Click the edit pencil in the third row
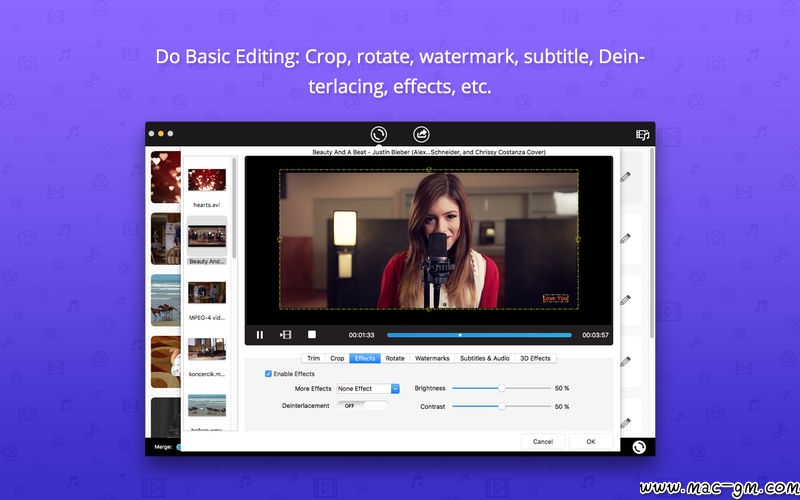The image size is (800, 500). (626, 300)
